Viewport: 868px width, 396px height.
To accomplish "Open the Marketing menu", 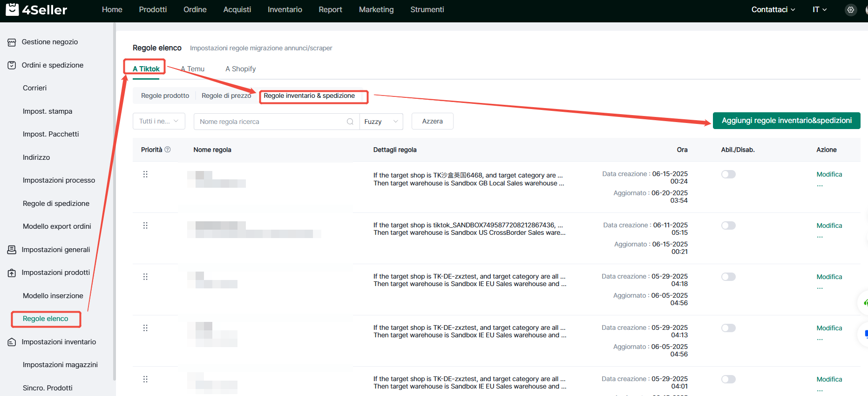I will click(376, 9).
